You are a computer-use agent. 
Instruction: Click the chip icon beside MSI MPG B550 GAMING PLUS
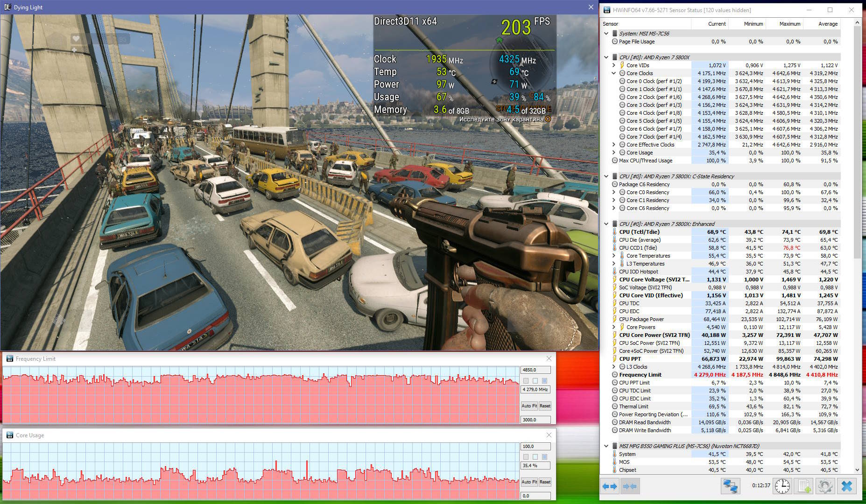615,446
